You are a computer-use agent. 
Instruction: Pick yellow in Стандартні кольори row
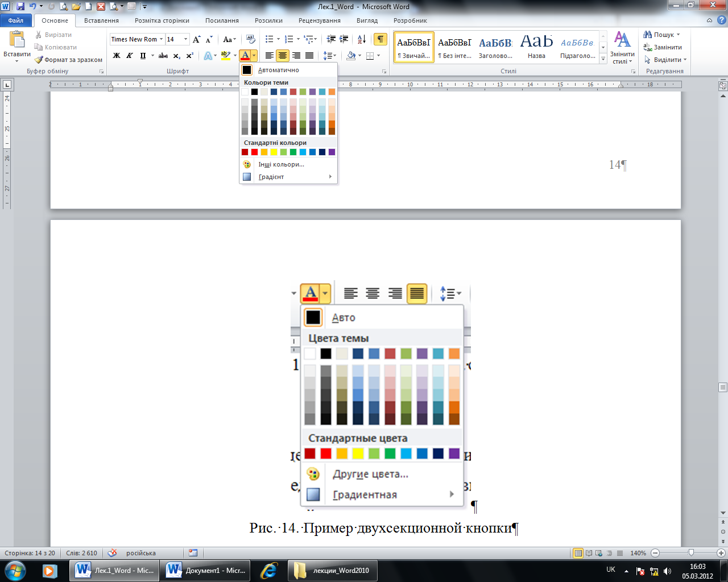pos(274,152)
